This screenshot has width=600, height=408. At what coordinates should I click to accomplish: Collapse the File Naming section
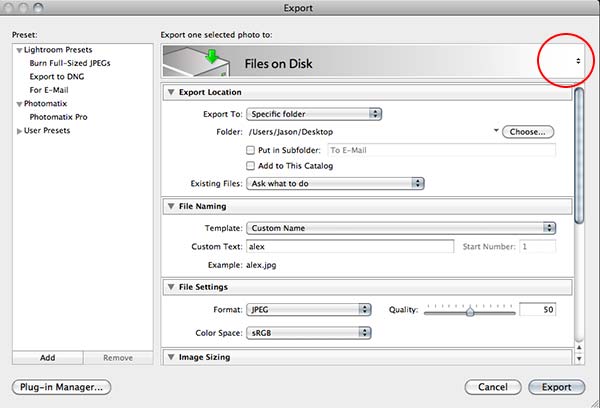(x=171, y=206)
